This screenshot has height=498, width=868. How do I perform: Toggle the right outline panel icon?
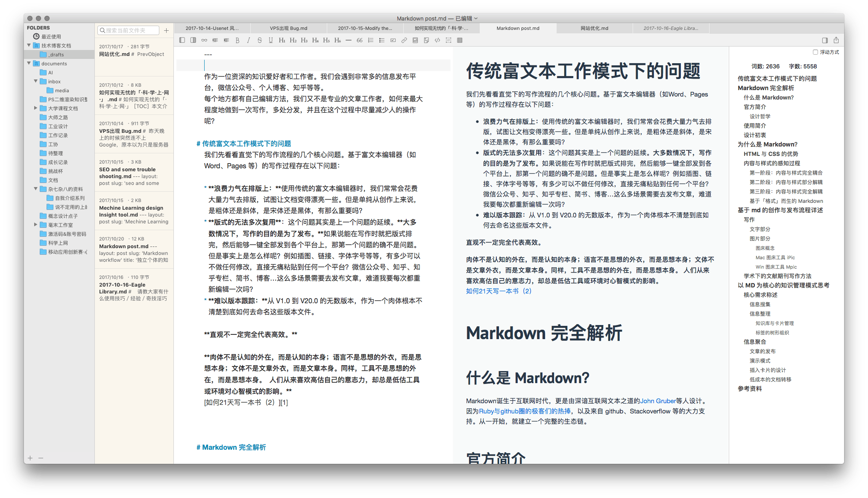click(824, 40)
